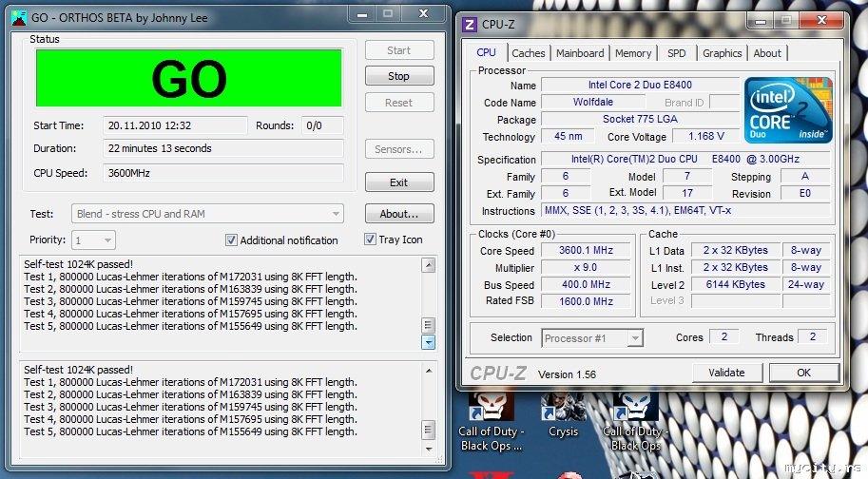Click upper log scrollbar up arrow
The height and width of the screenshot is (479, 868).
(428, 265)
